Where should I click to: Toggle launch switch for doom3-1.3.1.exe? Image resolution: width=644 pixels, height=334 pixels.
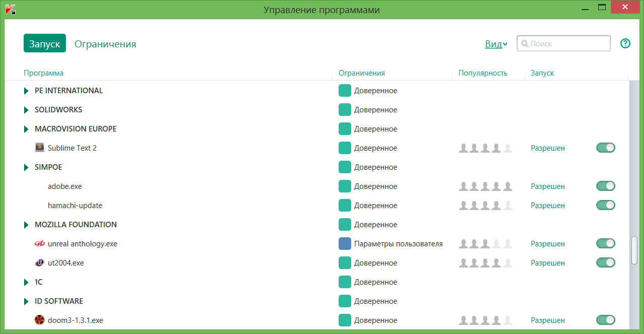pos(606,320)
